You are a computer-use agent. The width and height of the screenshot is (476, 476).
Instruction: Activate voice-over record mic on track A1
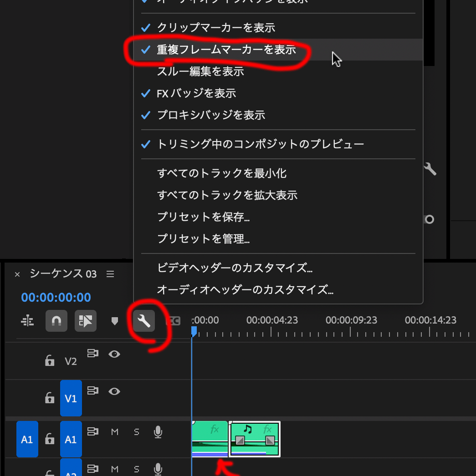click(158, 432)
